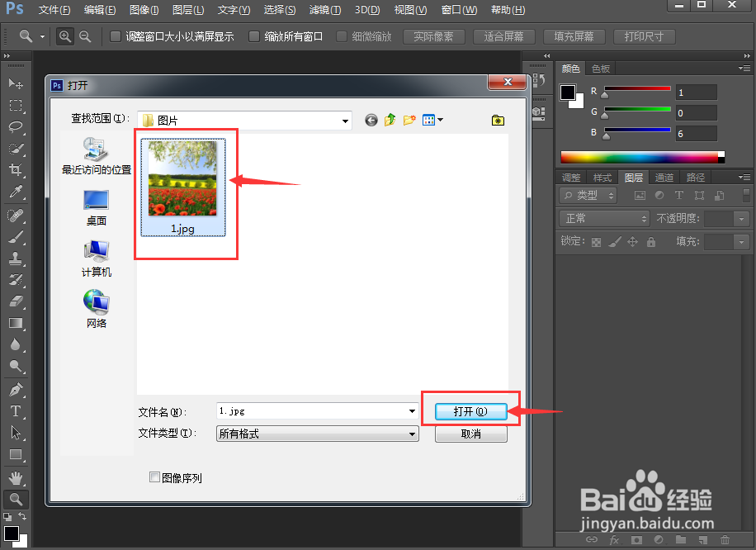The image size is (756, 550).
Task: Expand the fill dropdown arrow
Action: coord(741,242)
